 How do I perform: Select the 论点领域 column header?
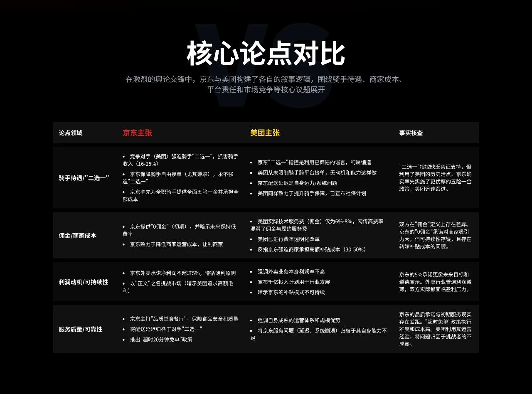(x=71, y=133)
